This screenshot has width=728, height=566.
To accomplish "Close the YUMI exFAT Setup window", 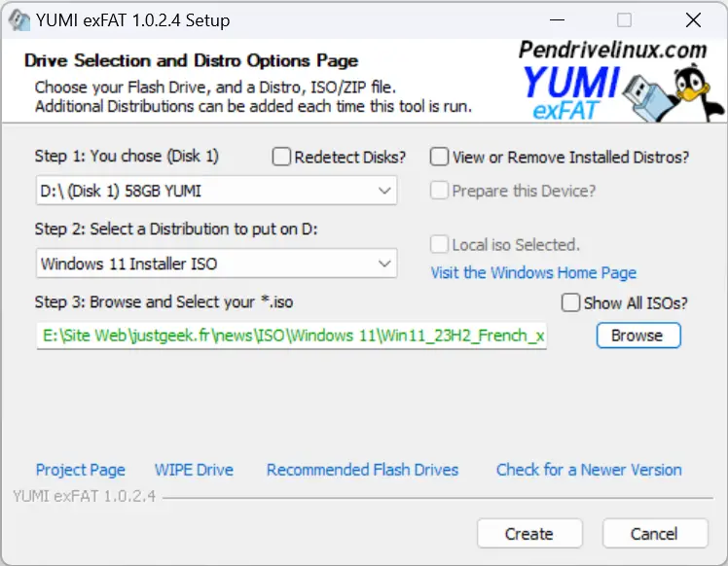I will 693,20.
